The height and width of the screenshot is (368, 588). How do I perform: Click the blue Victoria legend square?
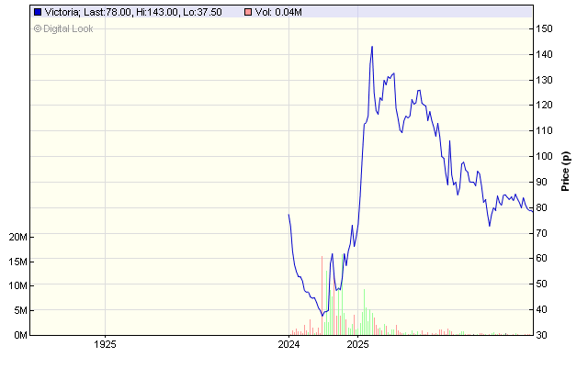pos(38,12)
